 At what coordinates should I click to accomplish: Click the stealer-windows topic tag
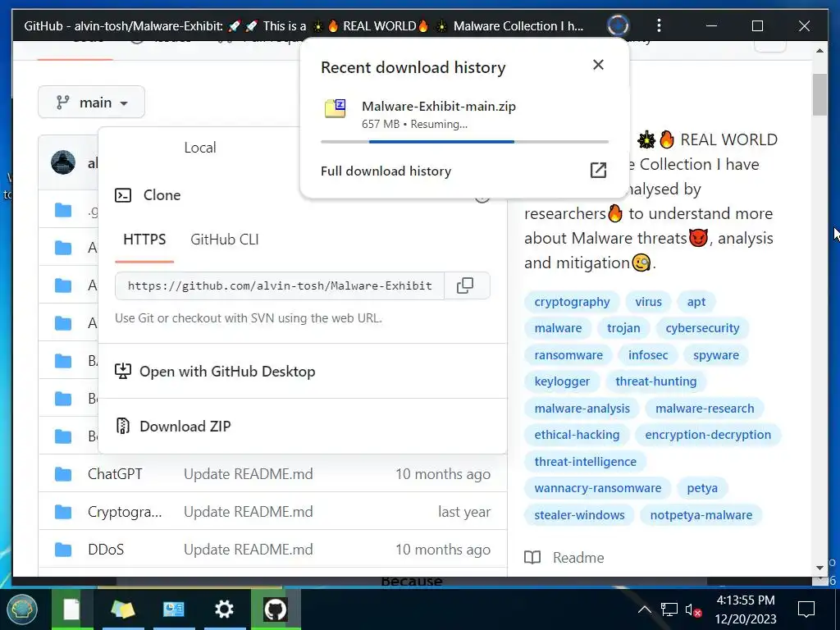pyautogui.click(x=579, y=515)
